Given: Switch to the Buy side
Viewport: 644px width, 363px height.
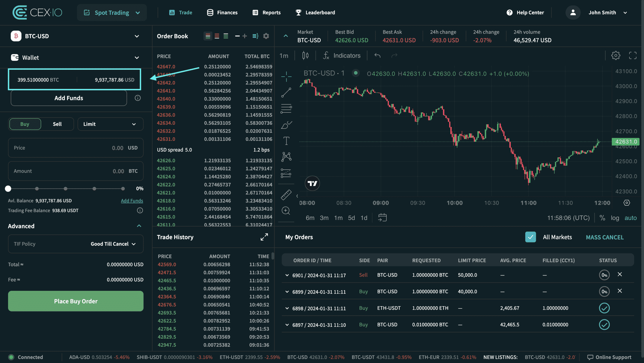Looking at the screenshot, I should (x=25, y=124).
